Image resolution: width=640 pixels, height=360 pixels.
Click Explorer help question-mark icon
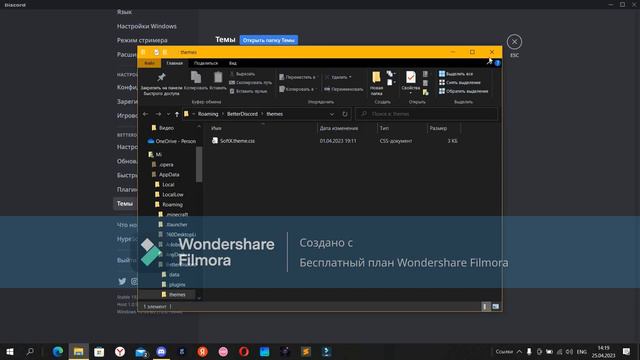click(498, 63)
